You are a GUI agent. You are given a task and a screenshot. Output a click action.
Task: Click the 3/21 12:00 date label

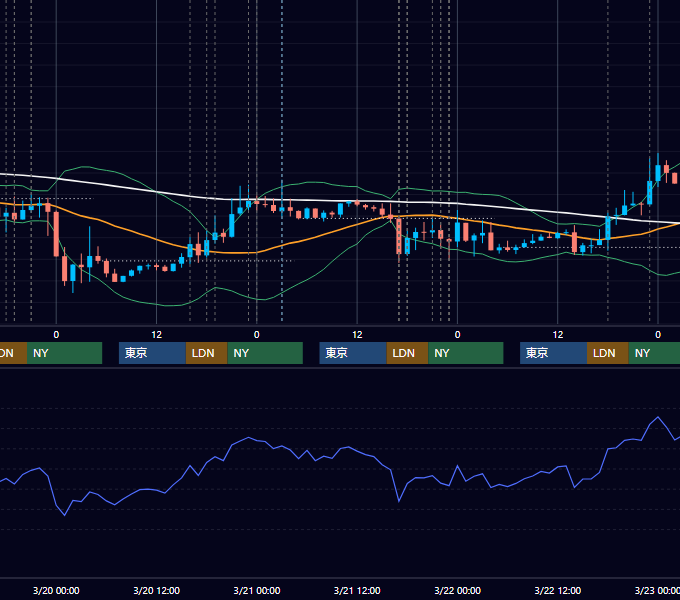[x=357, y=590]
